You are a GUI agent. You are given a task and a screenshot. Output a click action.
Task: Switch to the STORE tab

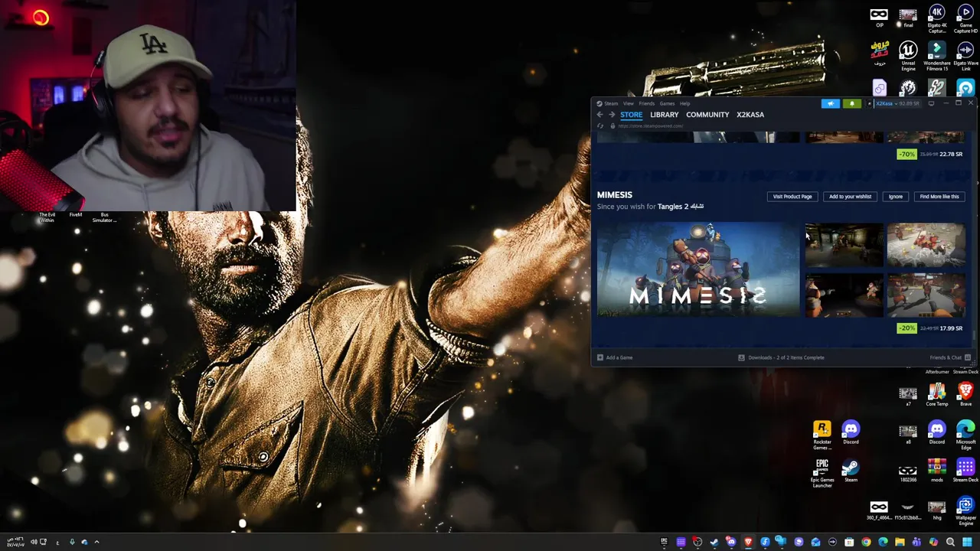click(x=632, y=115)
